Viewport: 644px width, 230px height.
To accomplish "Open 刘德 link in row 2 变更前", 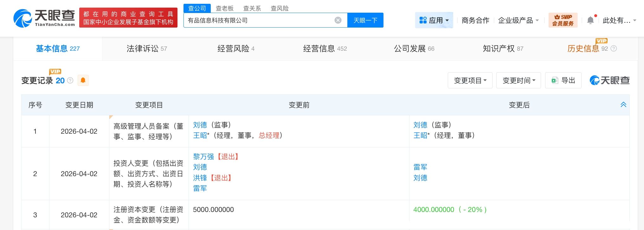I will point(200,167).
